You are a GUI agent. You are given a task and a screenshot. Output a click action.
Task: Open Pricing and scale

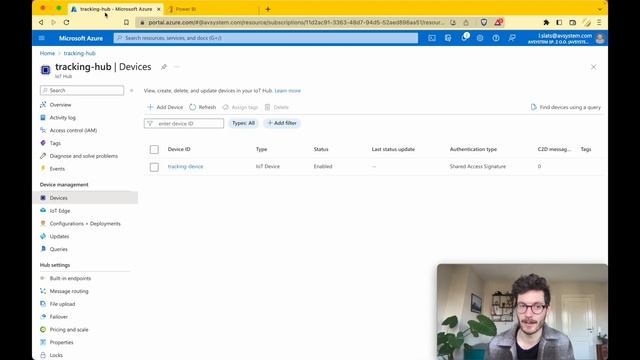point(69,330)
